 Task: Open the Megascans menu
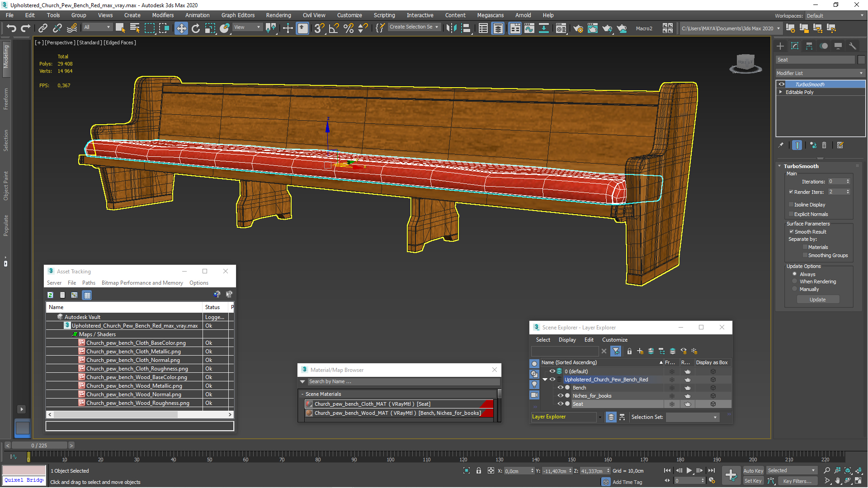(490, 15)
